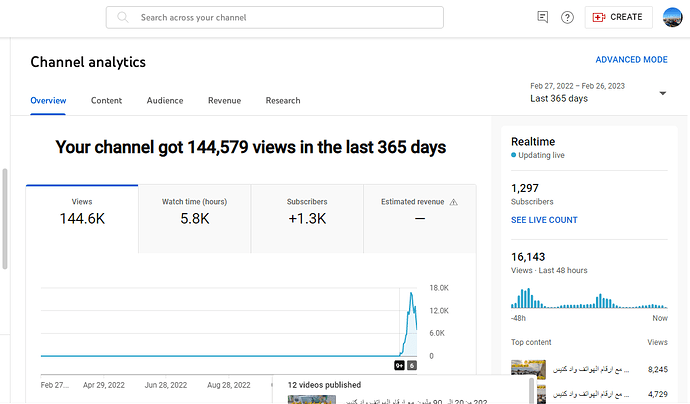690x404 pixels.
Task: Click the 12 videos published heading
Action: 324,385
